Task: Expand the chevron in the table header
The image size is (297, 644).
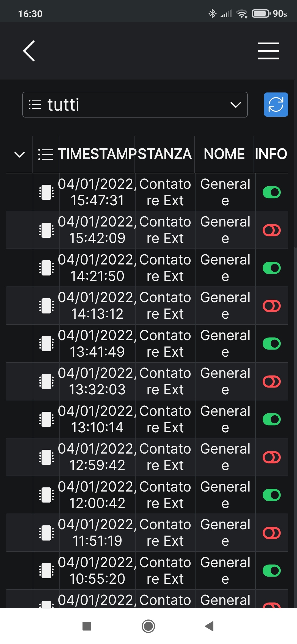Action: pyautogui.click(x=20, y=154)
